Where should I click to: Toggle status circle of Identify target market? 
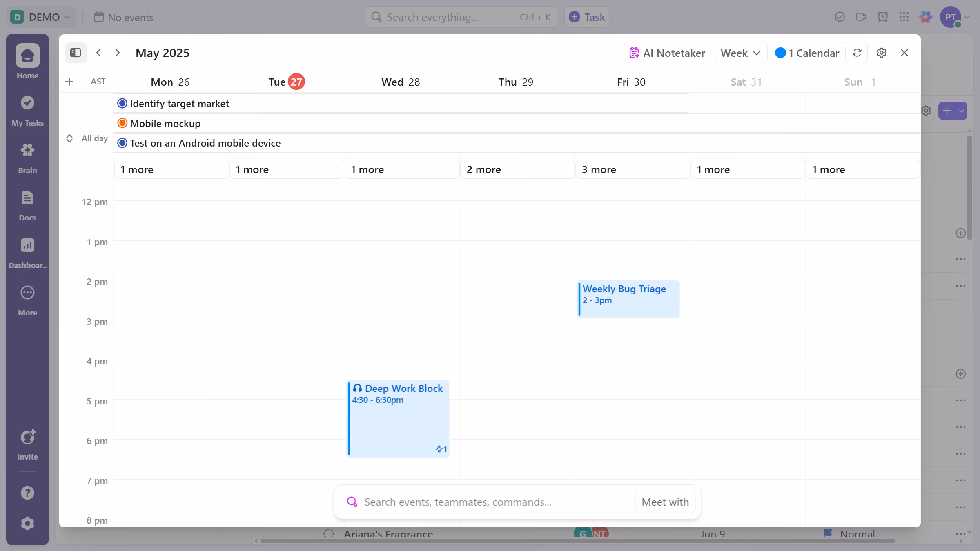(x=122, y=103)
